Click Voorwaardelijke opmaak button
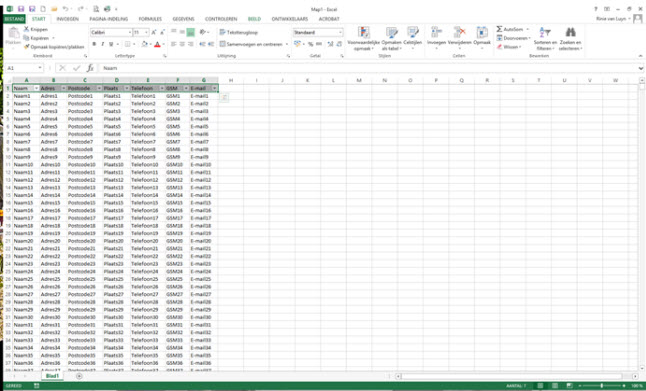The width and height of the screenshot is (646, 391). (x=363, y=39)
